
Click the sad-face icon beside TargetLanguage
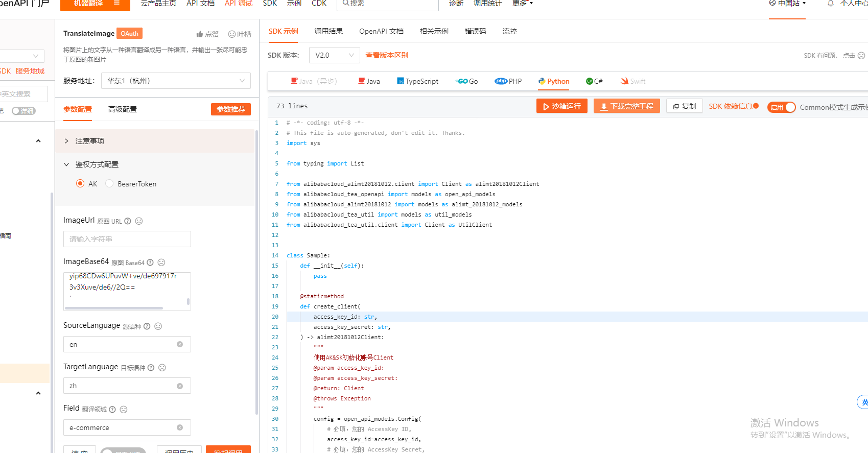tap(162, 368)
